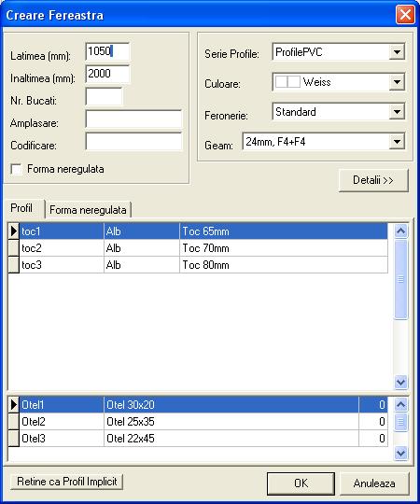This screenshot has width=420, height=504.
Task: Click Retine ca Profil Implicit button
Action: click(x=67, y=482)
